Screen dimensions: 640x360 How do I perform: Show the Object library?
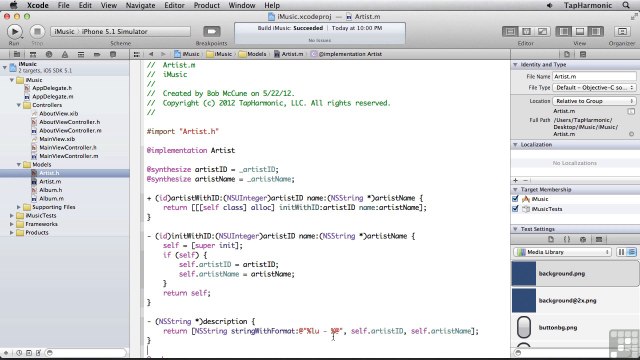point(582,240)
